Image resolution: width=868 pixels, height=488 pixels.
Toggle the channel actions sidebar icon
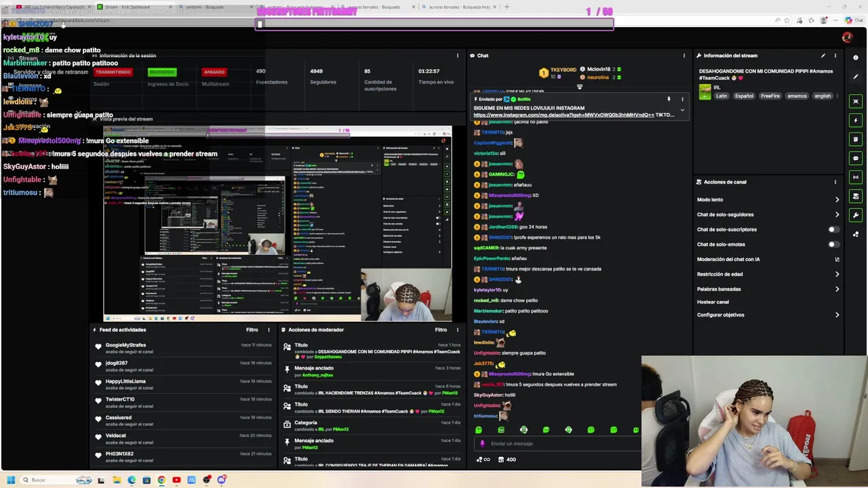coord(856,196)
